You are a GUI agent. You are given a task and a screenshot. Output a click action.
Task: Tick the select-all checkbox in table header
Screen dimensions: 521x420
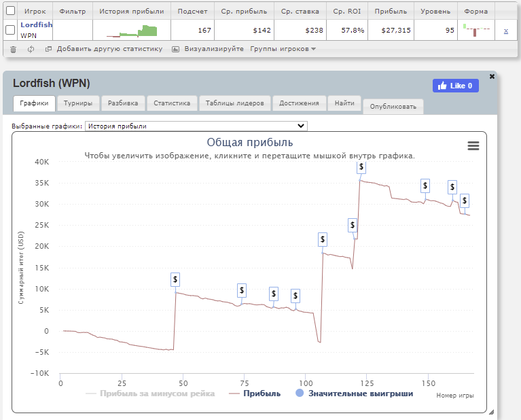point(10,11)
